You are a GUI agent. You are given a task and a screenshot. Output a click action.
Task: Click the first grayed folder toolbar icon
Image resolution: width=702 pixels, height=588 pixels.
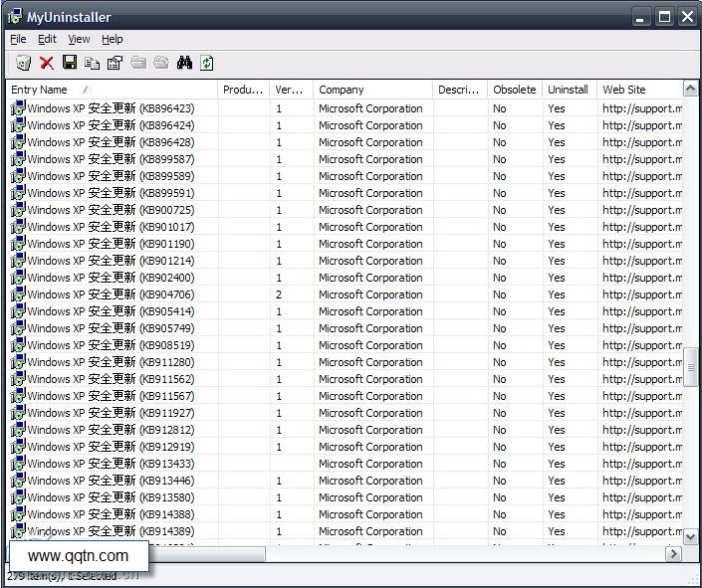pyautogui.click(x=138, y=63)
